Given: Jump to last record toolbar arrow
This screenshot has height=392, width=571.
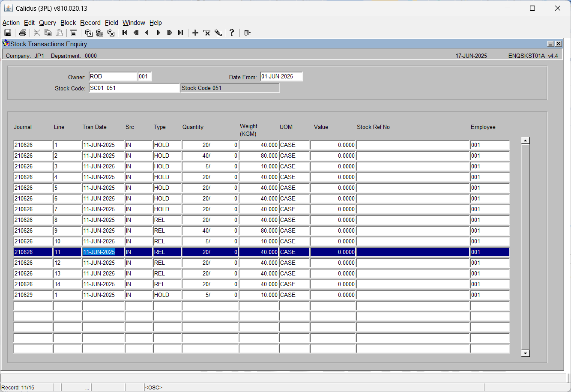Looking at the screenshot, I should (180, 33).
